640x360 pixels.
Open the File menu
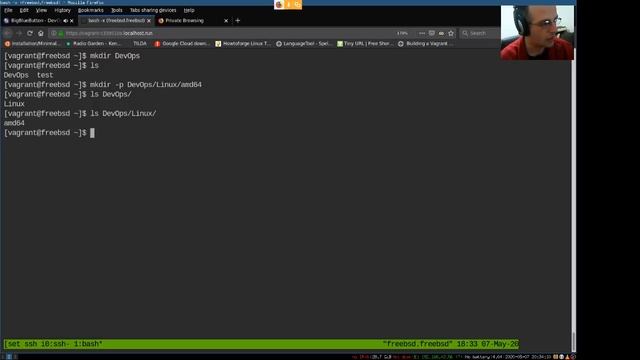tap(8, 10)
